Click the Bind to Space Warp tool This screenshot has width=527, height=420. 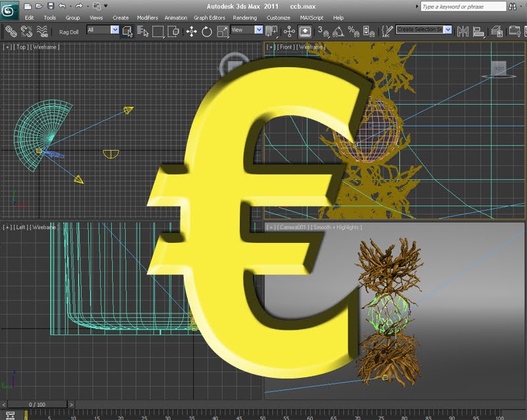[42, 32]
